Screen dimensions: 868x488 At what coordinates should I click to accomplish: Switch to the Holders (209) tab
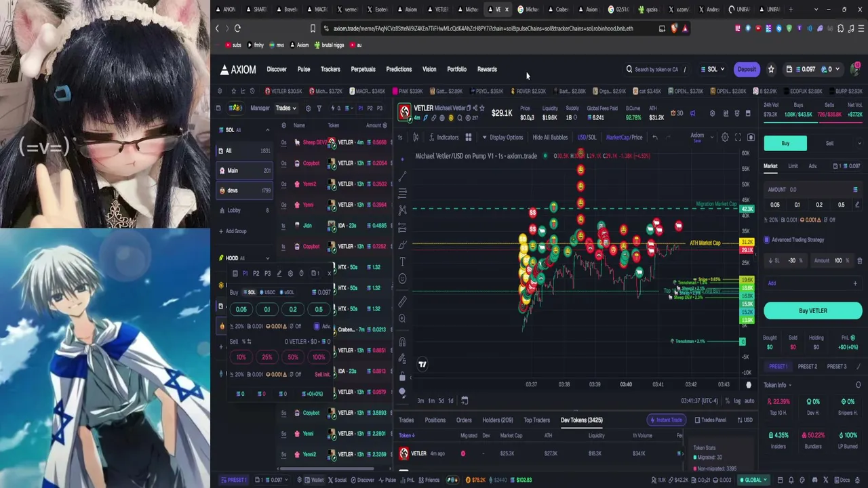pyautogui.click(x=498, y=420)
